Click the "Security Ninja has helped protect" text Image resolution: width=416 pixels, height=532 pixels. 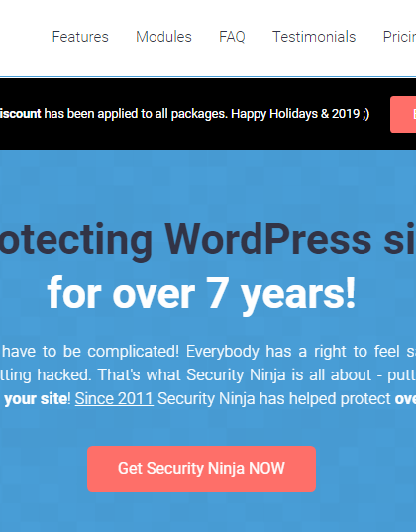pos(274,399)
